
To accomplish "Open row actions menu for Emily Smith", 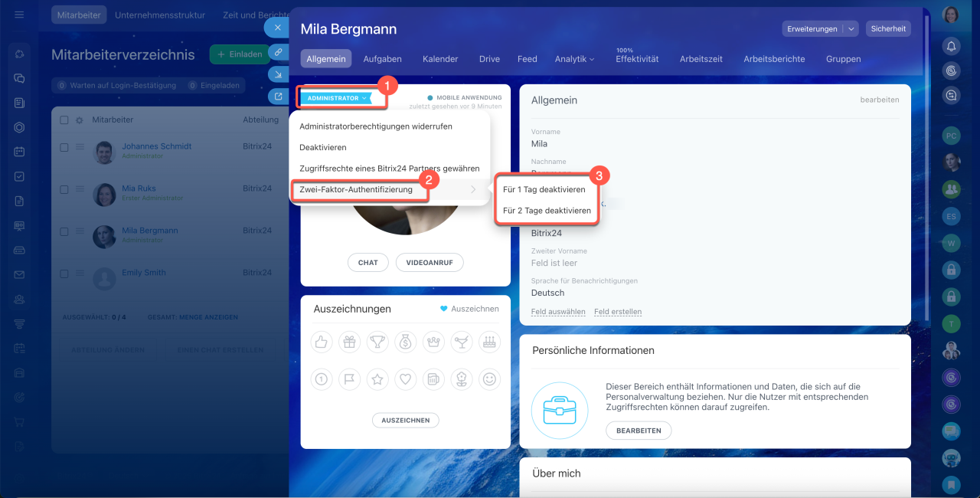I will (80, 274).
